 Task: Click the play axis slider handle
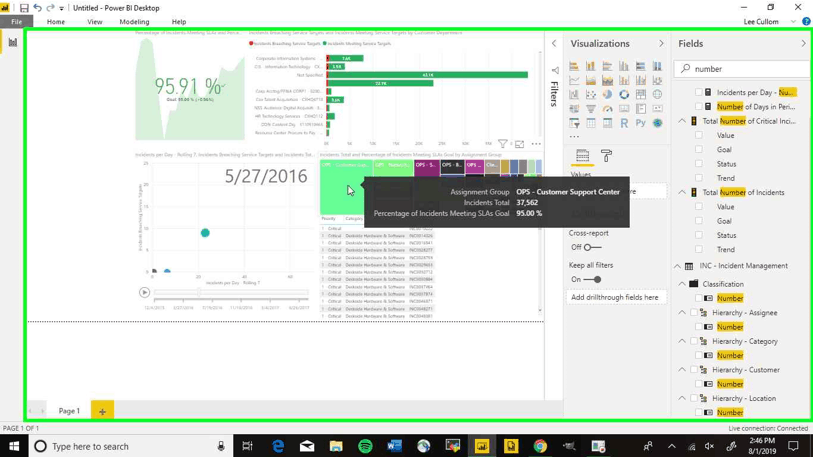coord(199,293)
